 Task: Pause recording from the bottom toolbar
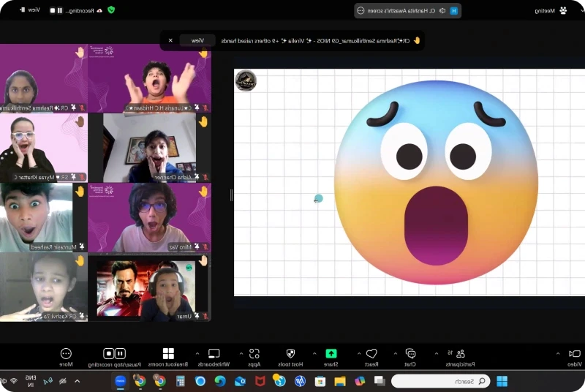120,354
